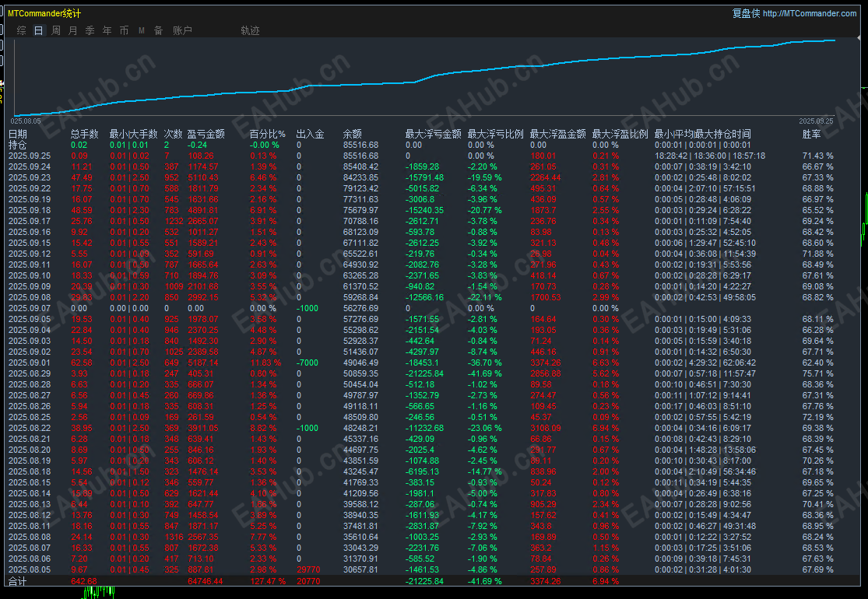
Task: Click trade count 1316 on 2025.08.08
Action: coord(174,537)
